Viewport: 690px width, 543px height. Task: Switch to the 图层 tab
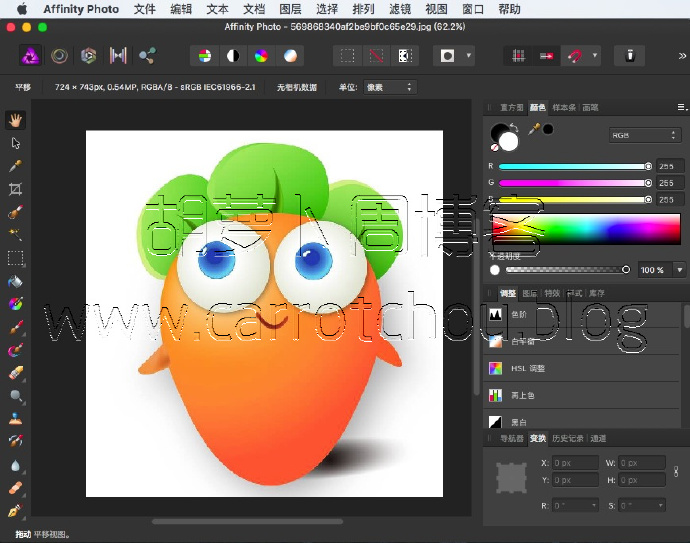pyautogui.click(x=529, y=293)
